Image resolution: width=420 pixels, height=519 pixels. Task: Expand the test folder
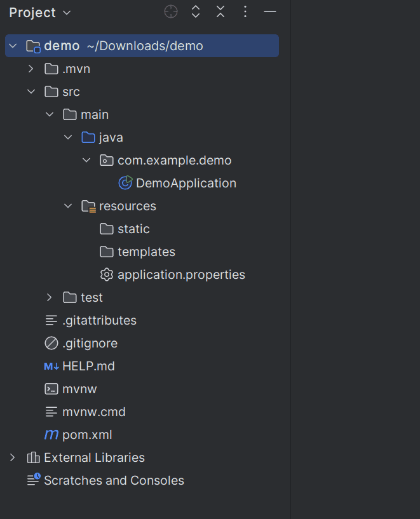50,297
